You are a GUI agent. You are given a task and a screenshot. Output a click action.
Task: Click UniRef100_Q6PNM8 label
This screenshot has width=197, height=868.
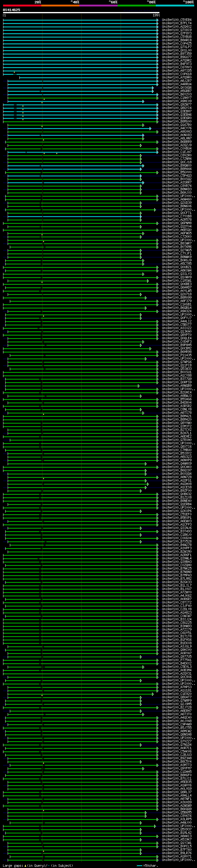[x=176, y=223]
